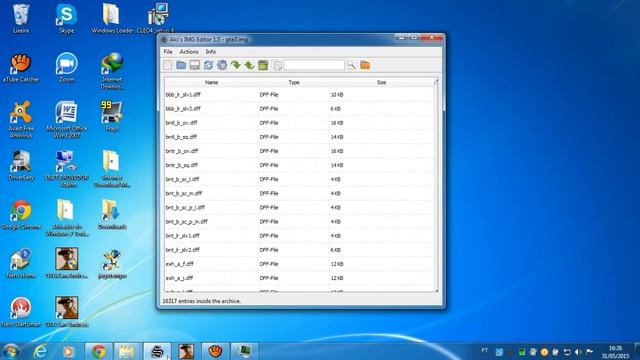
Task: Save archive using the floppy disk icon
Action: click(195, 65)
